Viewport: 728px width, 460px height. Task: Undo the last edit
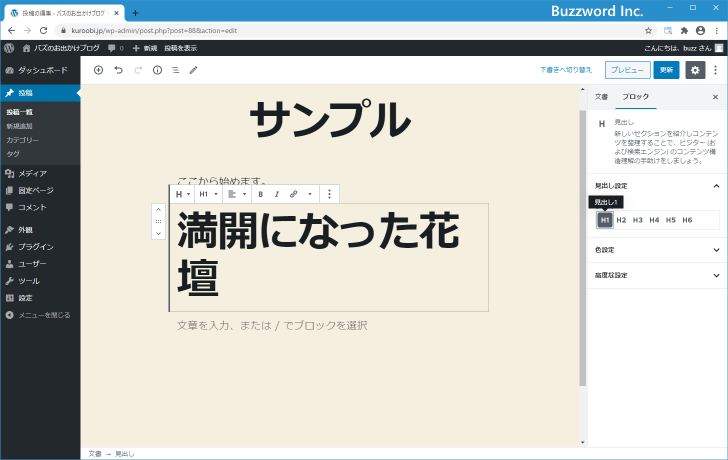click(118, 70)
